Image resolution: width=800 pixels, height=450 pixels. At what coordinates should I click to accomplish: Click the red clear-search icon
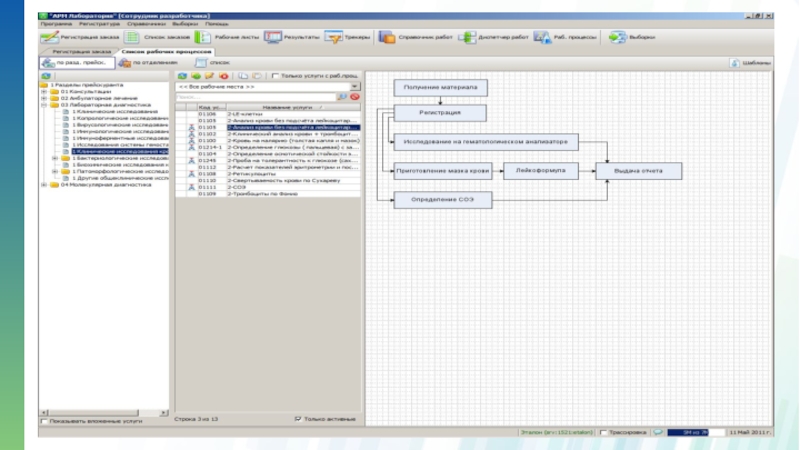pyautogui.click(x=354, y=97)
